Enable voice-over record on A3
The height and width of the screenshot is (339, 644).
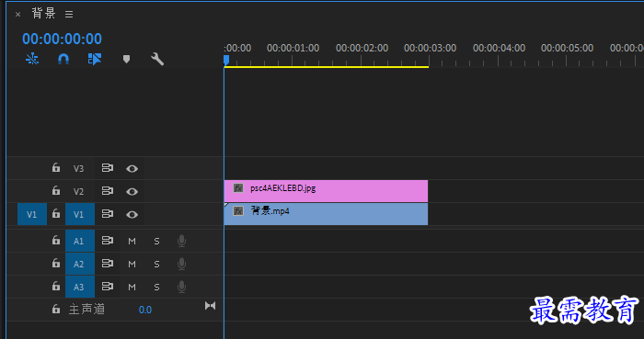pyautogui.click(x=181, y=287)
